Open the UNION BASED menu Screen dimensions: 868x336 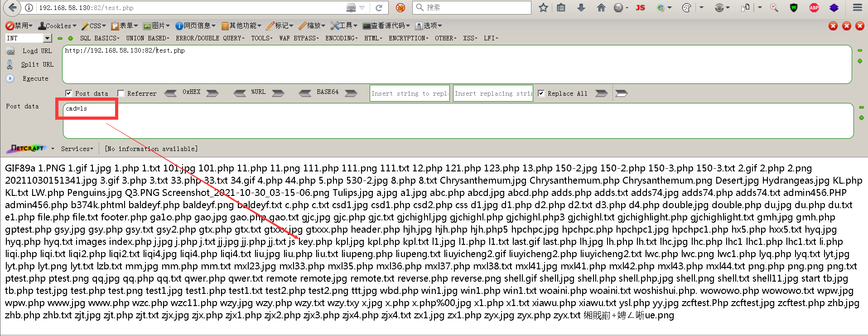pos(147,38)
